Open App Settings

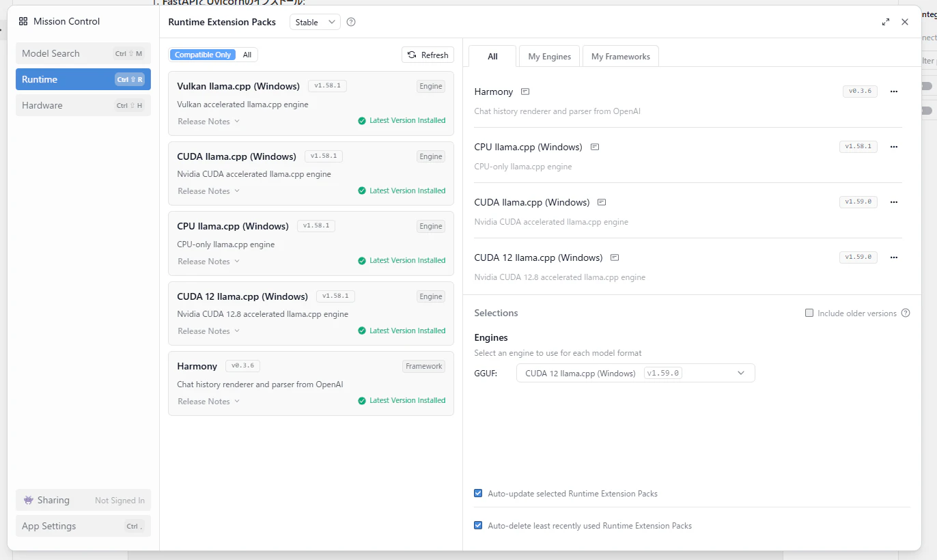pyautogui.click(x=83, y=526)
